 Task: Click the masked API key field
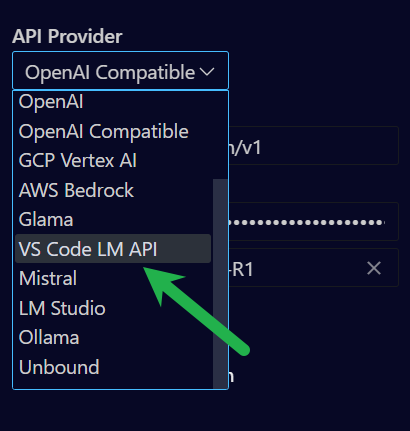tap(314, 221)
